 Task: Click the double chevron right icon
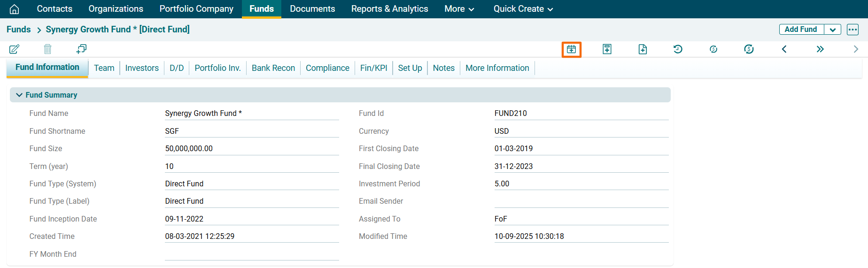click(820, 49)
